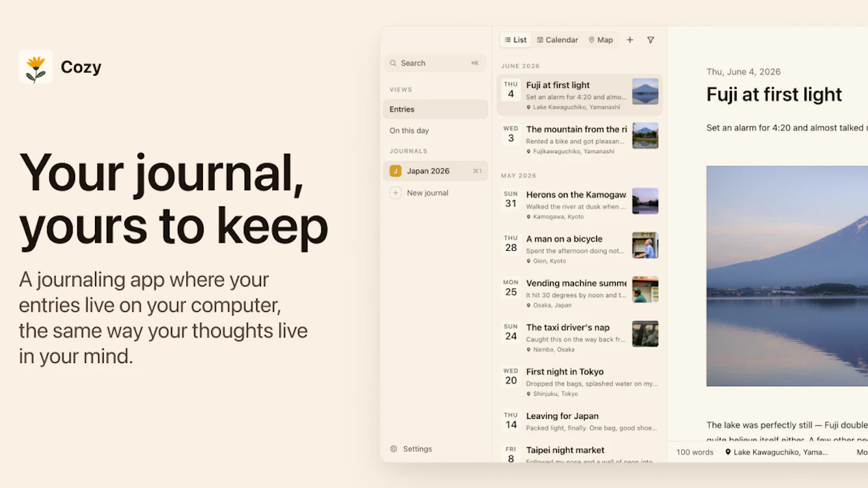Select the Japan 2026 journal
The image size is (868, 488).
435,171
